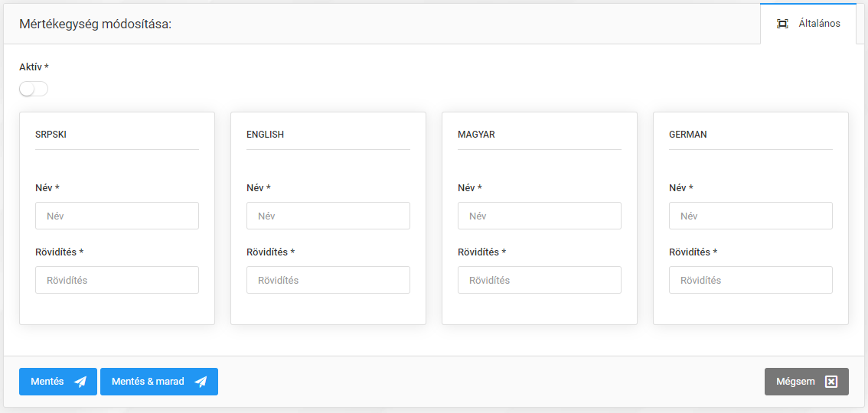Activate the Rövidítés input under GERMAN
The image size is (868, 413).
click(x=751, y=280)
